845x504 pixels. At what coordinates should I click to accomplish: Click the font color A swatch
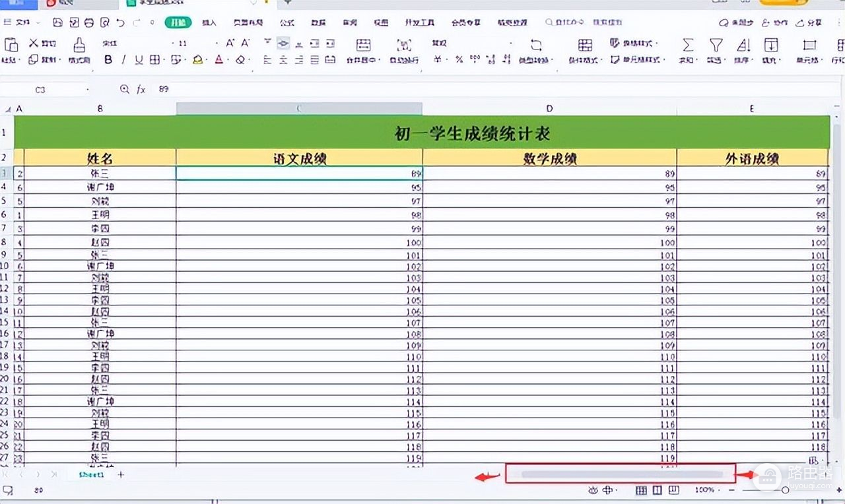point(219,59)
